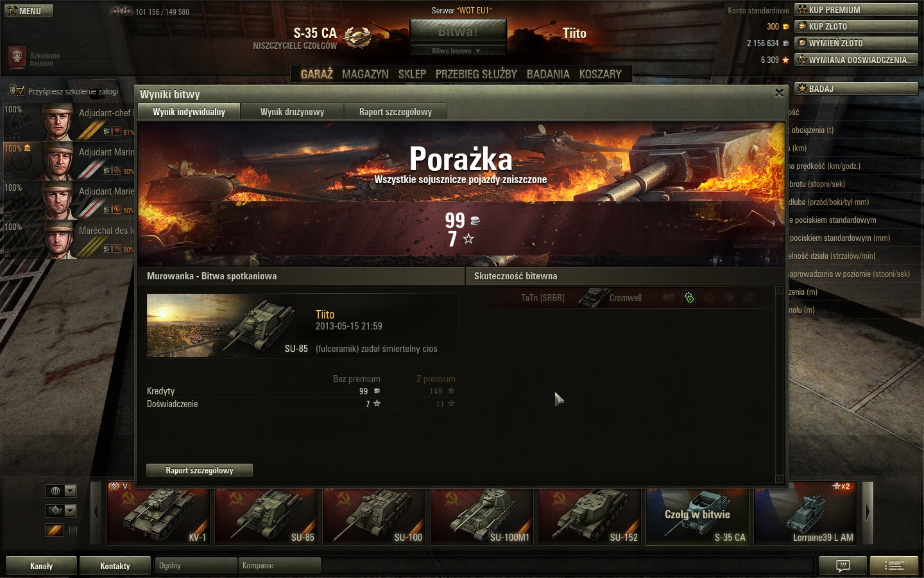Click the gold coins icon beside 300

[x=785, y=26]
